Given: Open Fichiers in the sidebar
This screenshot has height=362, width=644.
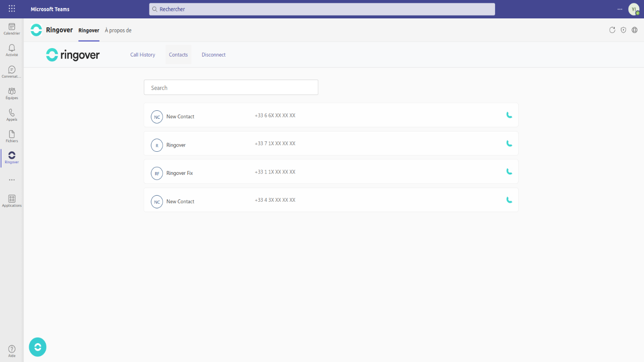Looking at the screenshot, I should tap(12, 136).
